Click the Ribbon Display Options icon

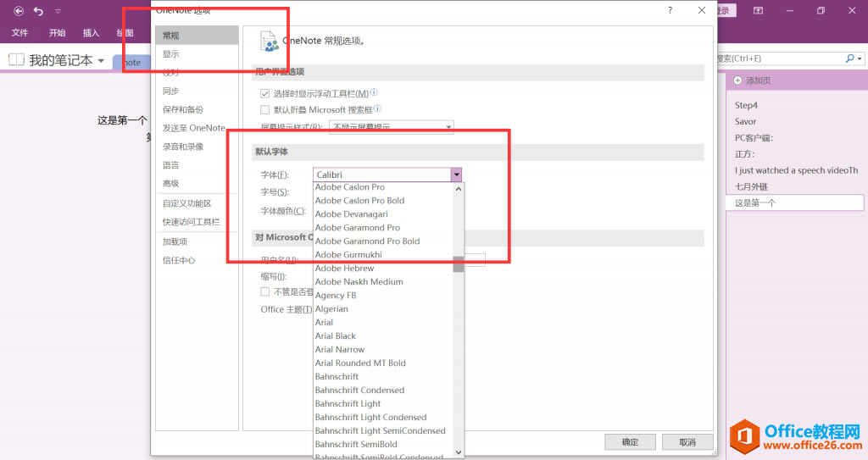coord(758,10)
